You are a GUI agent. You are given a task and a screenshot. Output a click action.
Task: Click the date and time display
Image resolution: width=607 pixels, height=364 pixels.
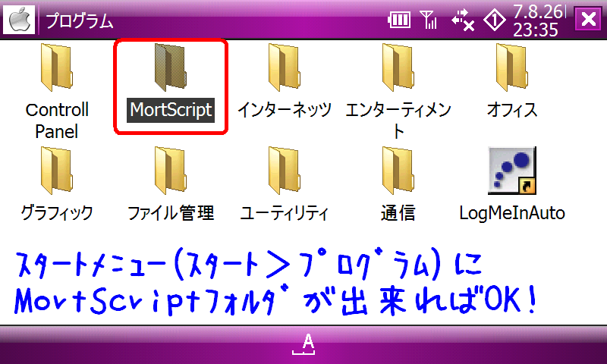pos(539,20)
